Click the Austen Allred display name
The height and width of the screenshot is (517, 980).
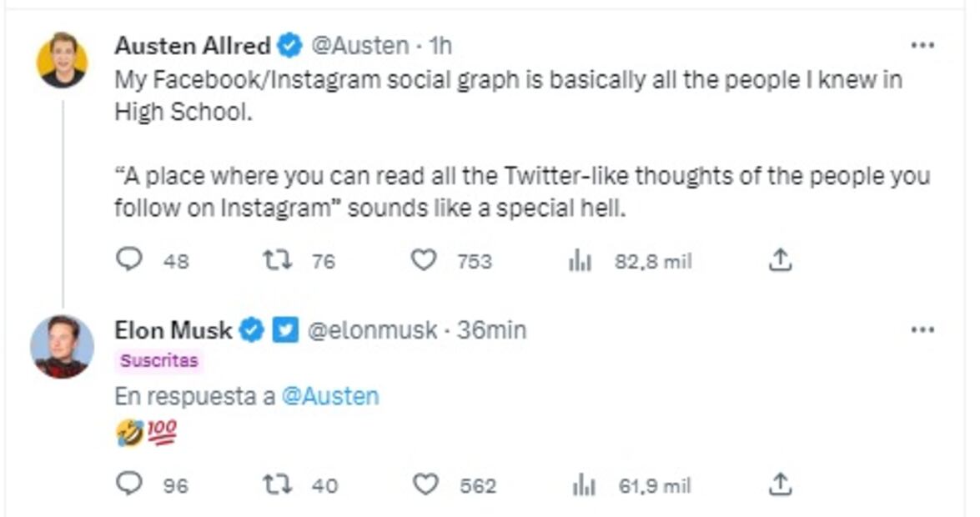point(192,45)
